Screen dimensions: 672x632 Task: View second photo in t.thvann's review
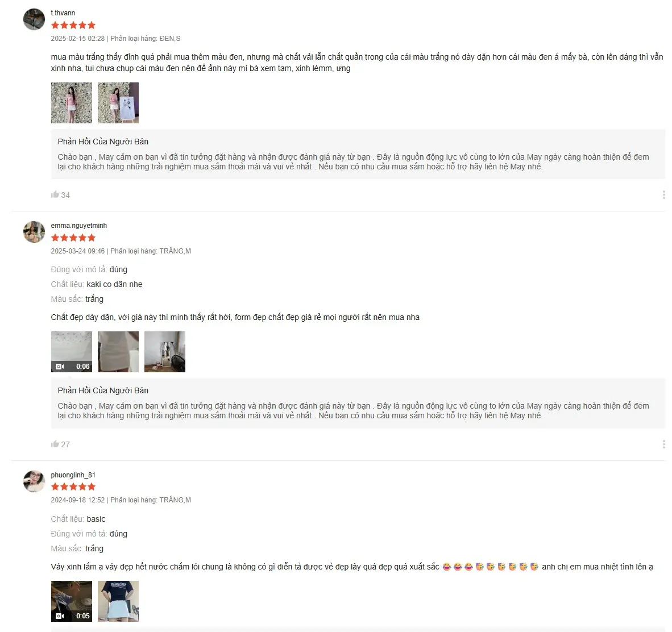(x=118, y=103)
